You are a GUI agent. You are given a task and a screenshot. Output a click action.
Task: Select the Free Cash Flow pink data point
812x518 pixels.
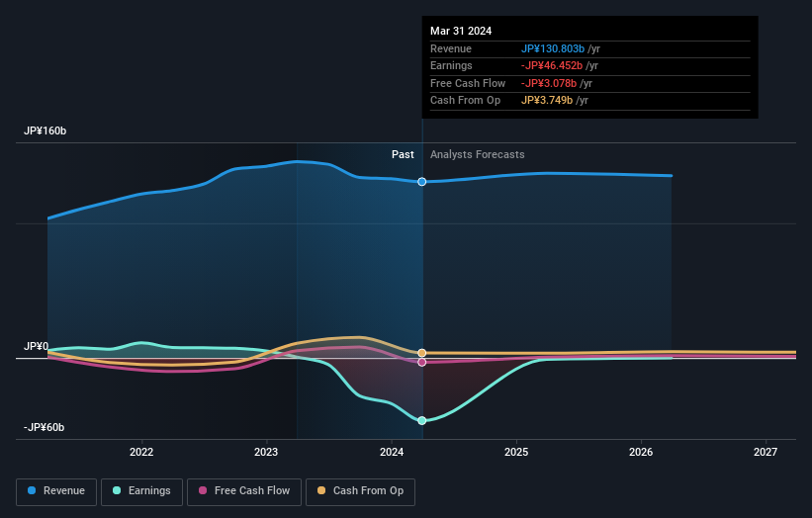coord(422,362)
